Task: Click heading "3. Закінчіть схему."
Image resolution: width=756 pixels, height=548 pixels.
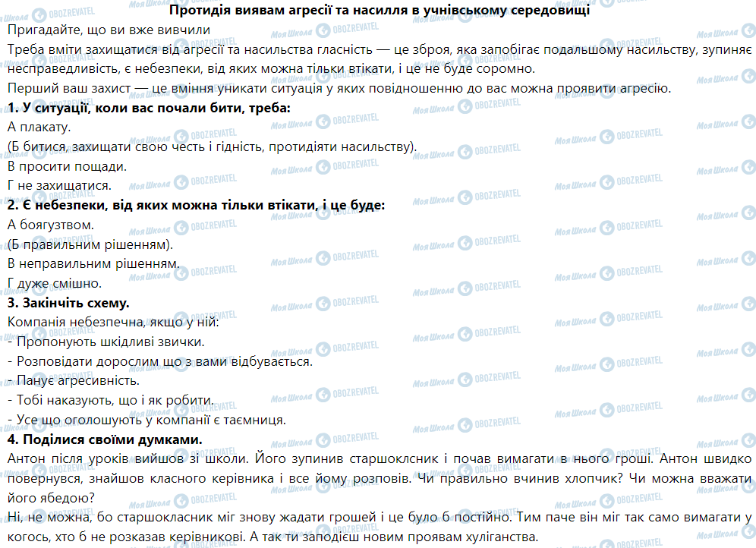Action: point(68,303)
